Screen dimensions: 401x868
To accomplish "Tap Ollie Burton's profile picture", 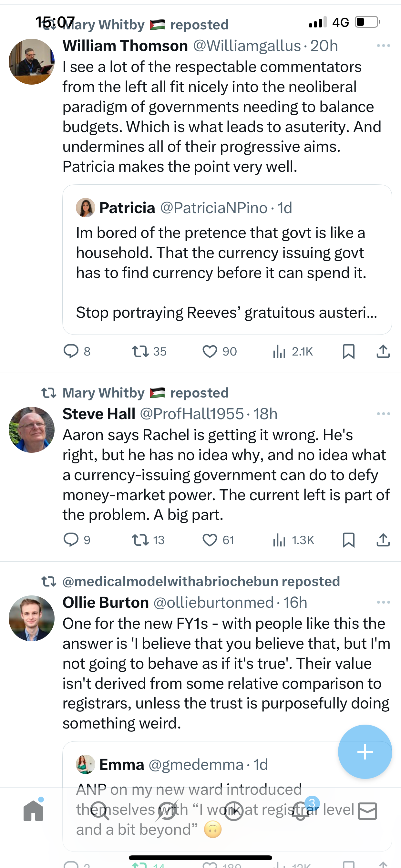I will tap(32, 618).
